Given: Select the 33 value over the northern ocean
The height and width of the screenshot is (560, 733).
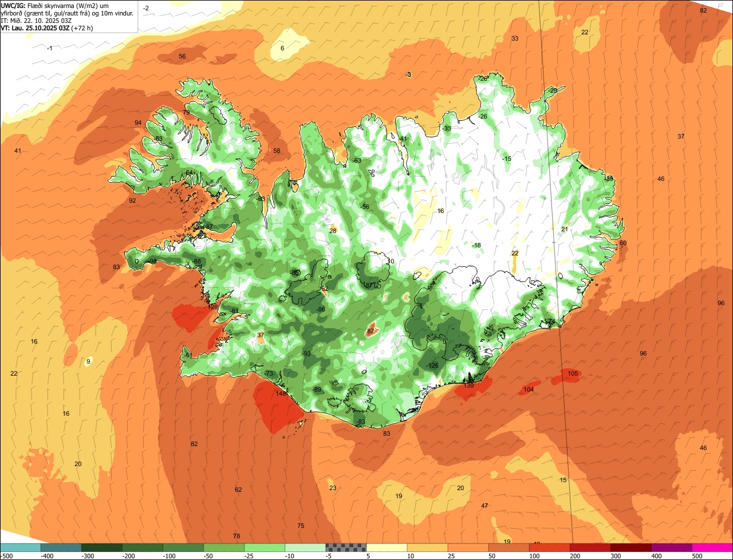Looking at the screenshot, I should click(515, 38).
